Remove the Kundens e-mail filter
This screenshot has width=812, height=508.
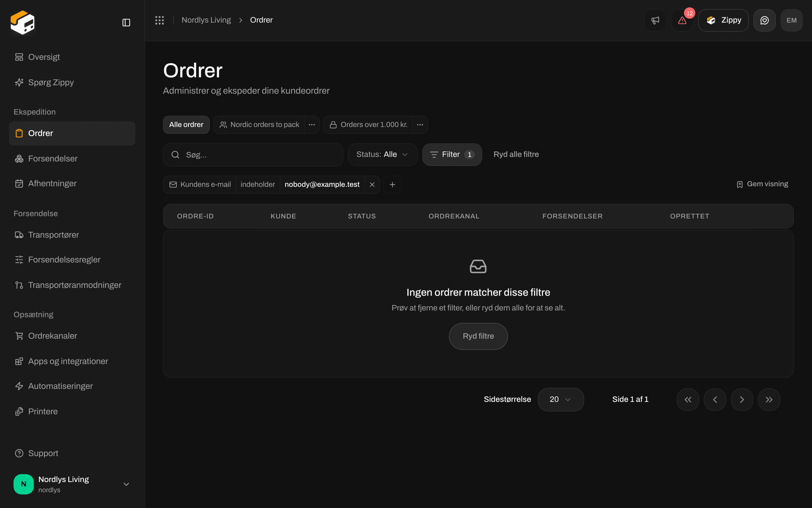372,185
